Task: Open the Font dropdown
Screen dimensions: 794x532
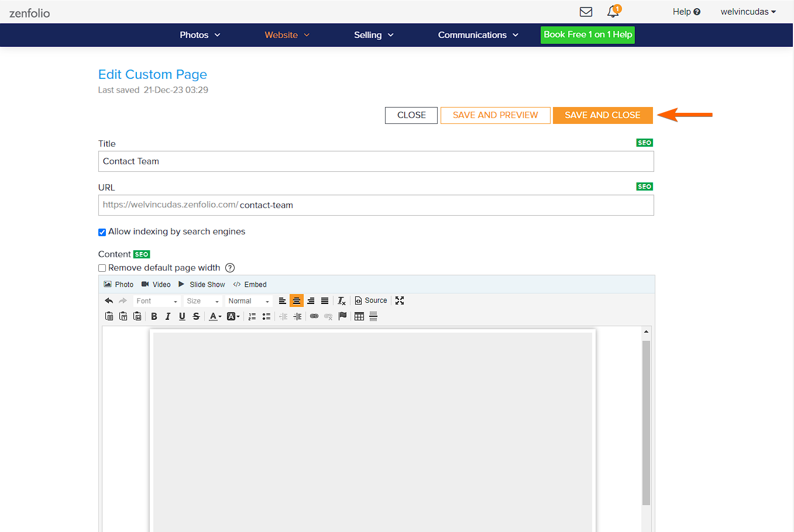Action: pyautogui.click(x=156, y=301)
